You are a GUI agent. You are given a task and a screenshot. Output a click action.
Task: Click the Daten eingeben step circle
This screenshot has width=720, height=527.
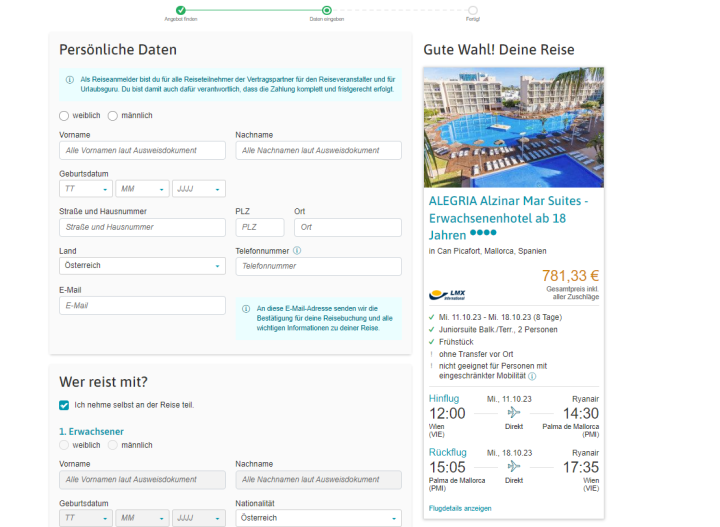coord(326,10)
